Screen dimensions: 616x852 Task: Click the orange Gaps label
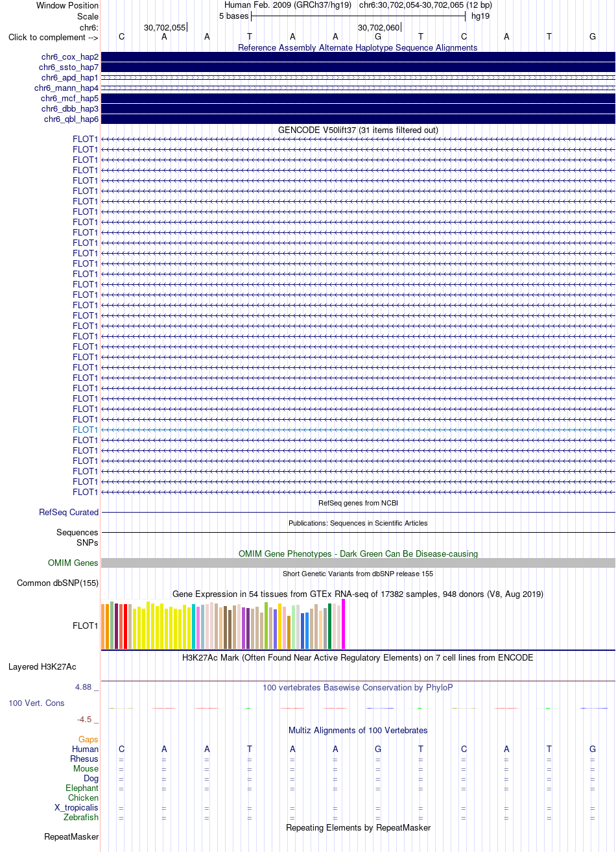(88, 740)
